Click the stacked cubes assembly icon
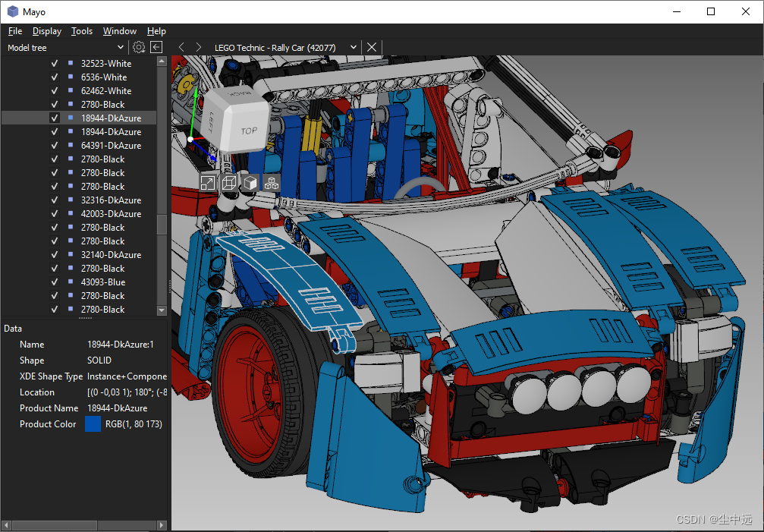Image resolution: width=764 pixels, height=532 pixels. point(272,183)
